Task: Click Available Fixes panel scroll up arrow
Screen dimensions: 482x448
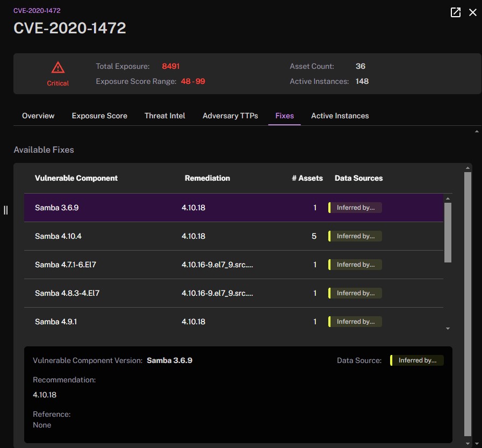Action: (467, 168)
